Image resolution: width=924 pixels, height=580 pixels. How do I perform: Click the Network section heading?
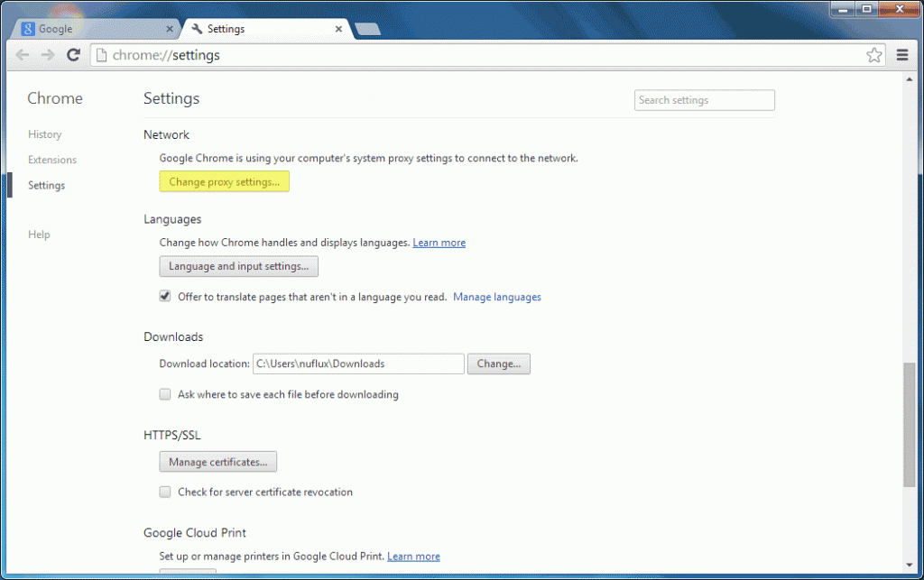point(166,134)
